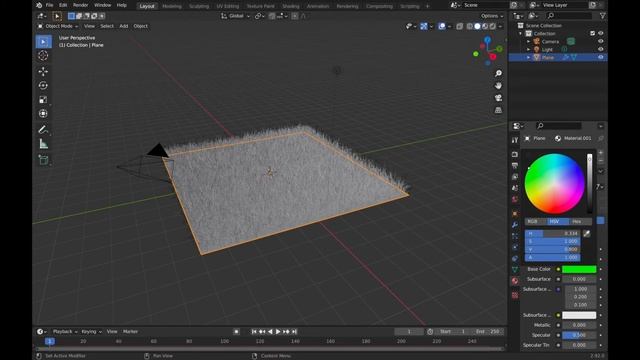Click the outliner search field
The image size is (640, 360).
(569, 16)
